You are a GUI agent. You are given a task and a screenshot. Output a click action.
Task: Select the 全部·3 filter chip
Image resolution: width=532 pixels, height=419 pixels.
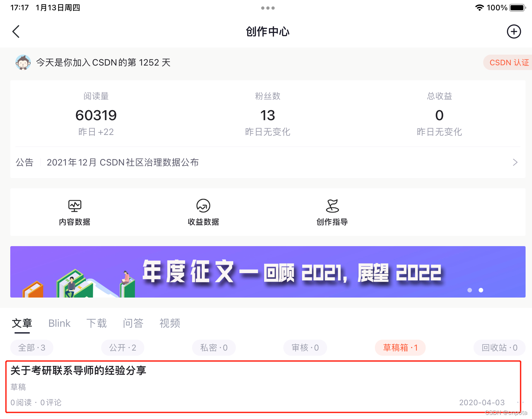[31, 348]
